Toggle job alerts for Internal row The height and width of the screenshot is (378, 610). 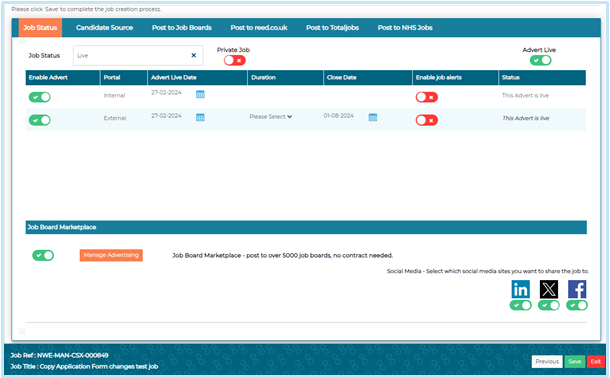click(427, 97)
